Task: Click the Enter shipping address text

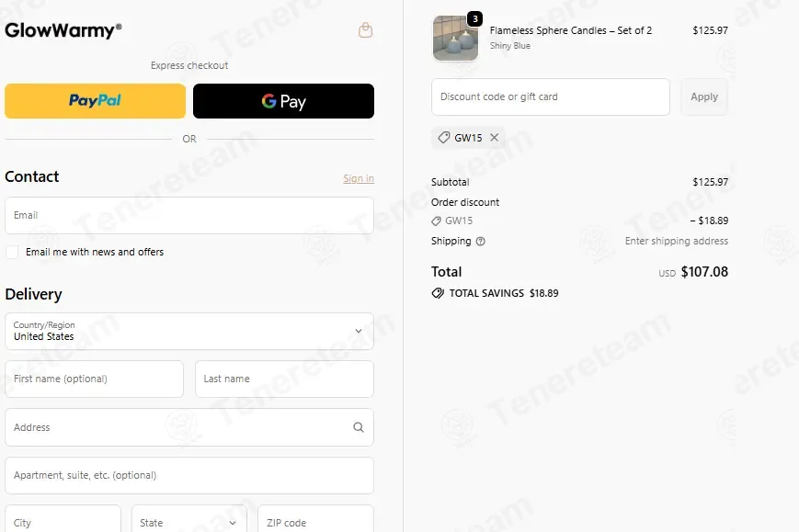Action: point(676,242)
